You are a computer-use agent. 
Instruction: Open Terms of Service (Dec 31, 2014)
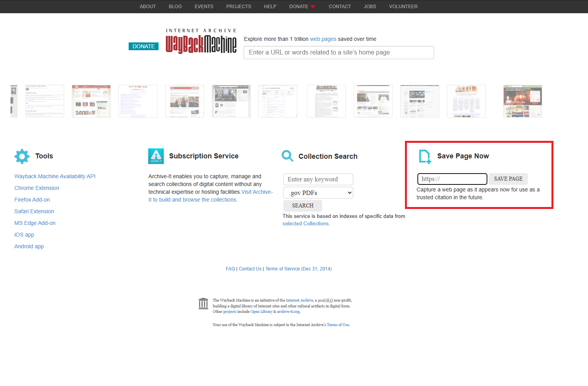(x=298, y=269)
